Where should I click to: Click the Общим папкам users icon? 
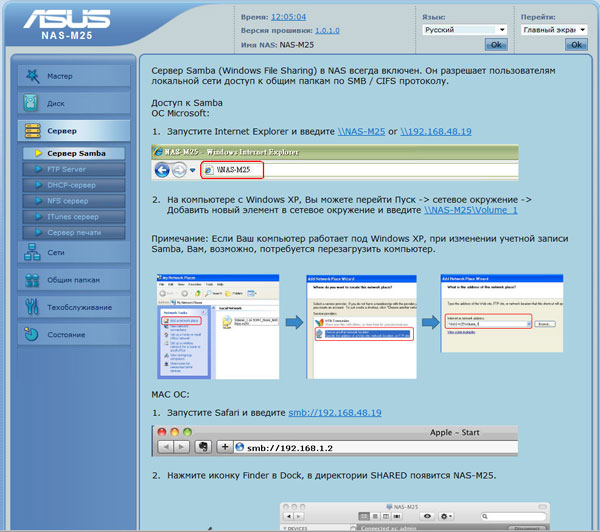pyautogui.click(x=32, y=280)
